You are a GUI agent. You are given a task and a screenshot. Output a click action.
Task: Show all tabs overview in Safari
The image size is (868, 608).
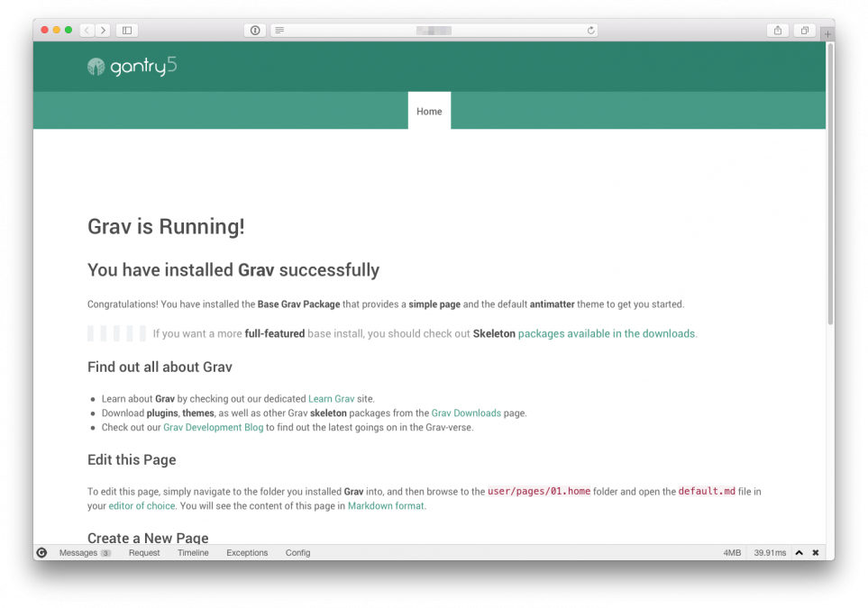[804, 31]
